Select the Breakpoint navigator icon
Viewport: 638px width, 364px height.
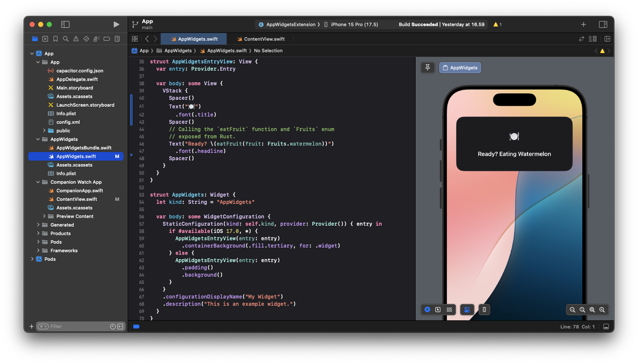[x=106, y=39]
